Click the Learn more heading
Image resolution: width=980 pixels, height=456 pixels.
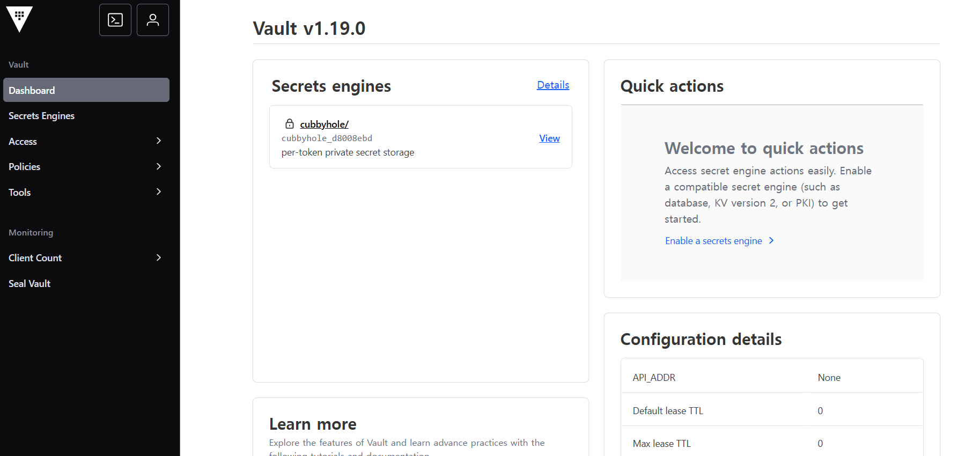click(x=313, y=424)
